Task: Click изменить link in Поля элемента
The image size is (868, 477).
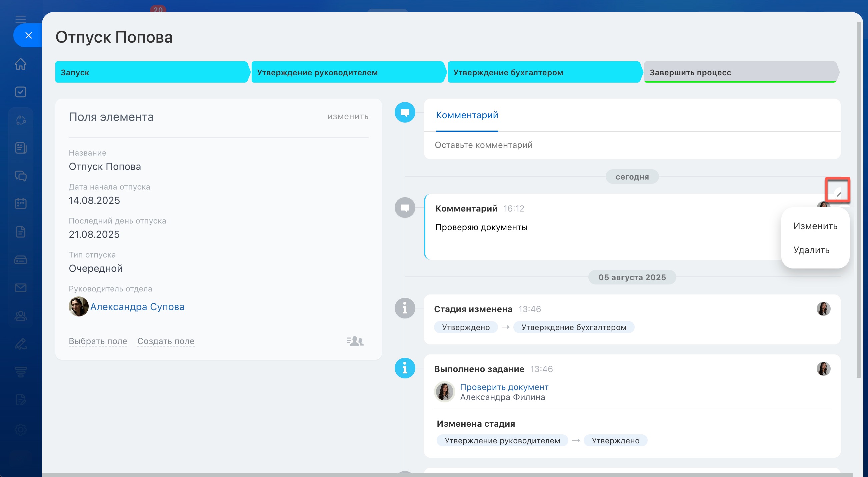Action: tap(348, 117)
